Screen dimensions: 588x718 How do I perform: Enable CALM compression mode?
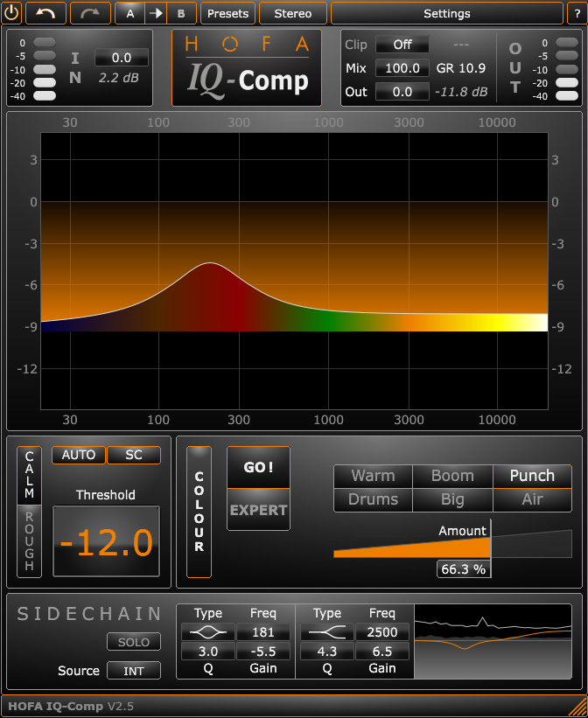30,475
